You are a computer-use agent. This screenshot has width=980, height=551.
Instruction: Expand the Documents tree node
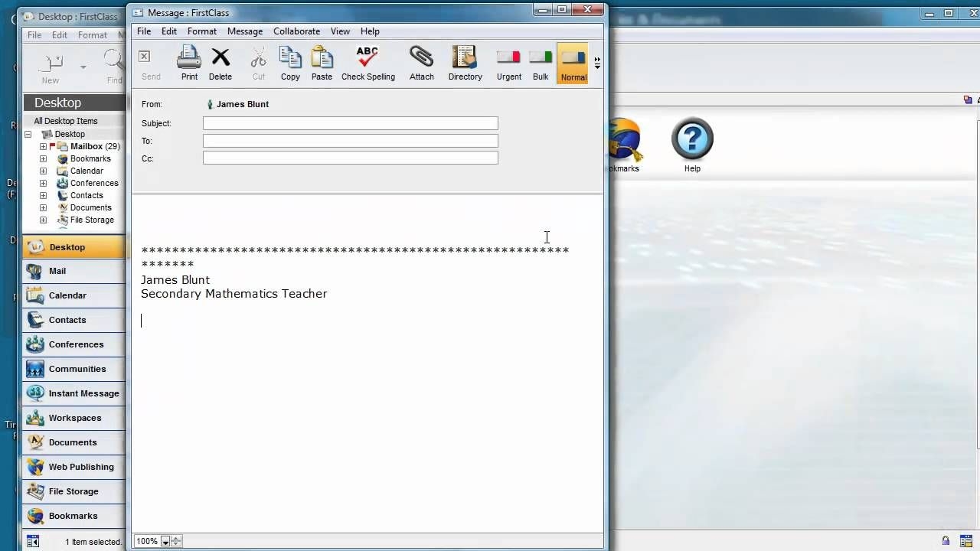(x=44, y=207)
